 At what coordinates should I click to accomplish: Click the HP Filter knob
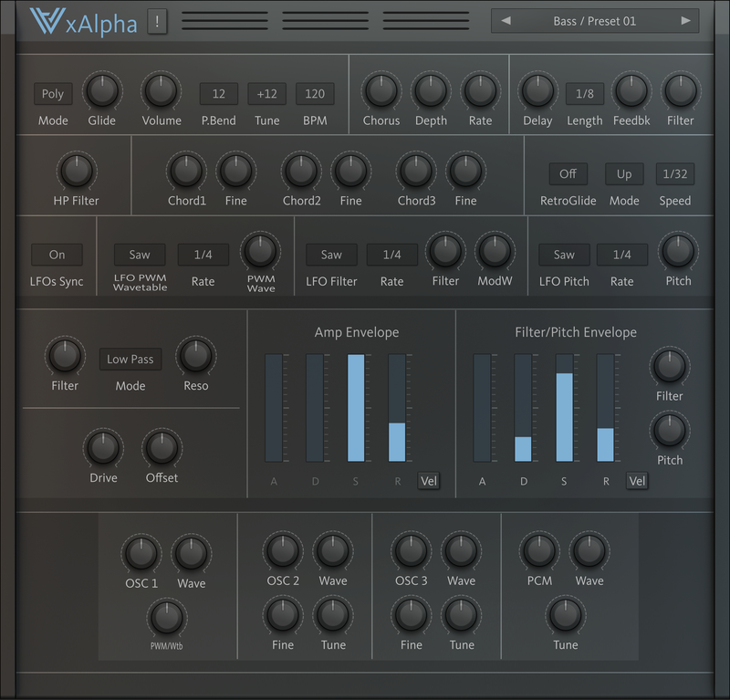tap(76, 171)
